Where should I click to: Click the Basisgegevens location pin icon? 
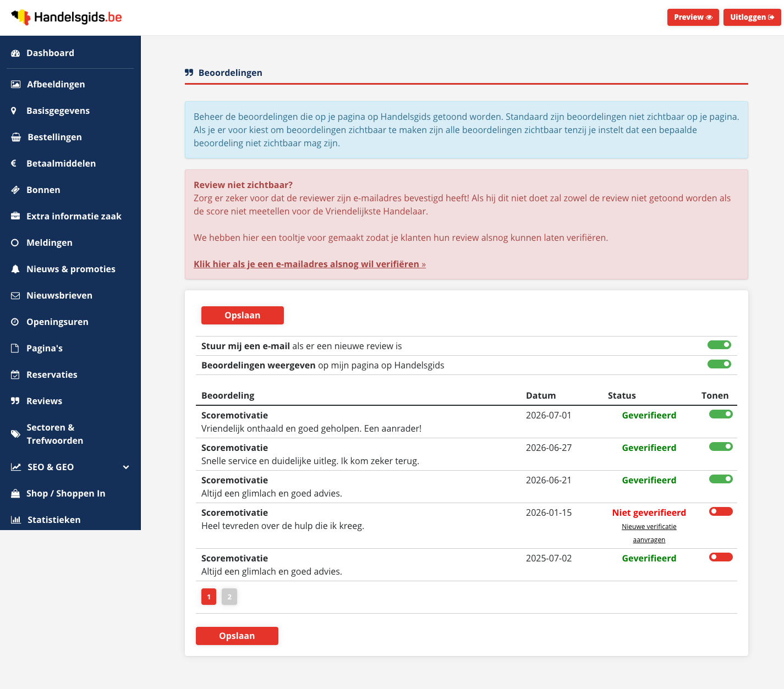coord(14,111)
